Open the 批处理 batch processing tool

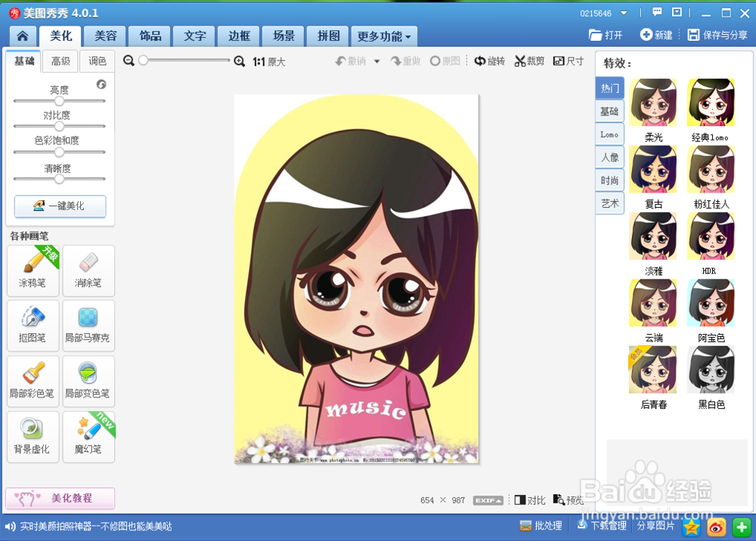click(x=541, y=526)
